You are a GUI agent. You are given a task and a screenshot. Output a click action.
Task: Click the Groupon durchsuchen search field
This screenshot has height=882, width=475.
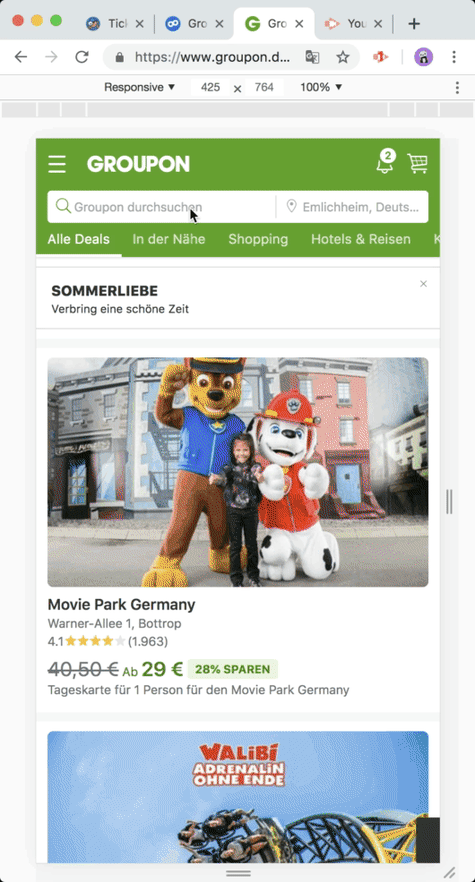click(162, 207)
